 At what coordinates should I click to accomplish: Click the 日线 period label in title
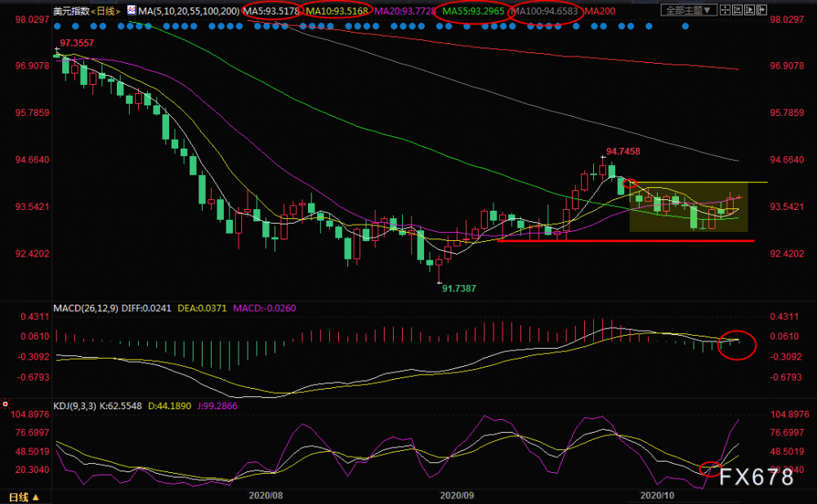[105, 11]
